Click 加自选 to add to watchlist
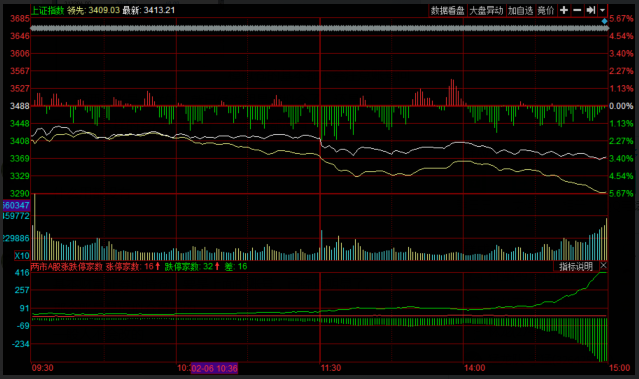 click(x=520, y=11)
